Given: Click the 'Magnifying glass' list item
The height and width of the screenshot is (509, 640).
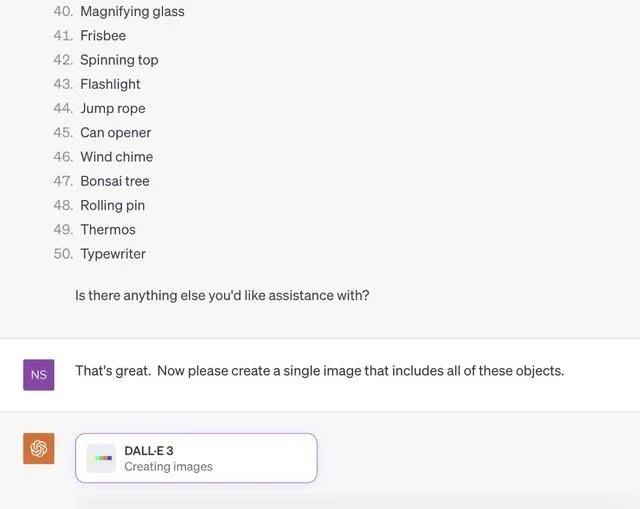Looking at the screenshot, I should coord(132,11).
